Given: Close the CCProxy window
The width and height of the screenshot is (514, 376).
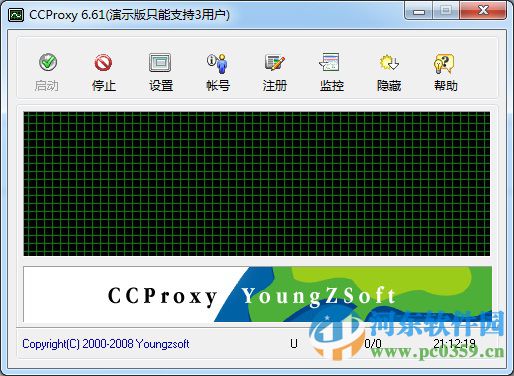Looking at the screenshot, I should tap(483, 11).
